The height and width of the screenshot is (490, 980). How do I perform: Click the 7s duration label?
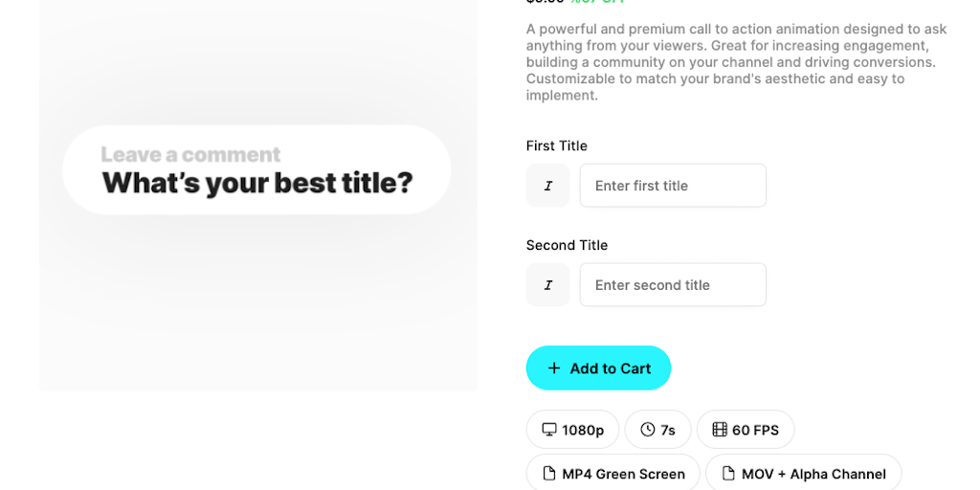click(668, 430)
